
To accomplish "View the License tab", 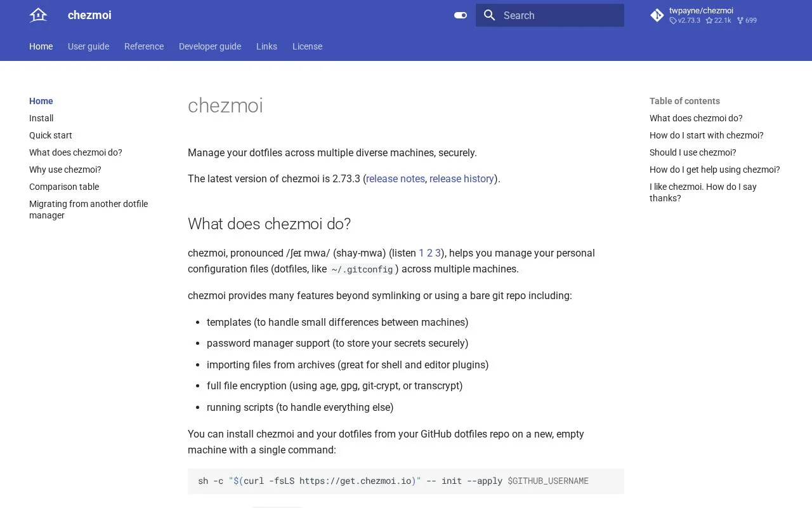I will [x=307, y=46].
